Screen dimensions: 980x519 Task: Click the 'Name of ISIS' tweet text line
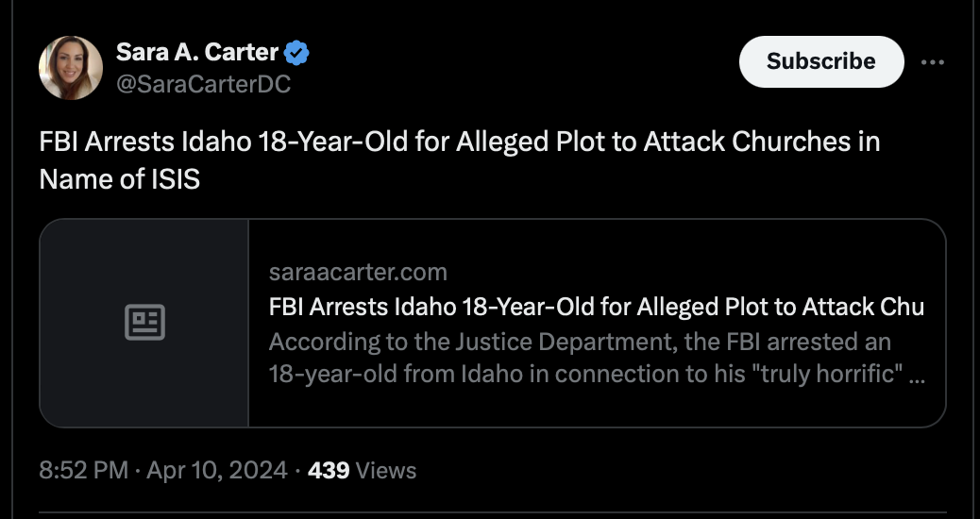119,179
